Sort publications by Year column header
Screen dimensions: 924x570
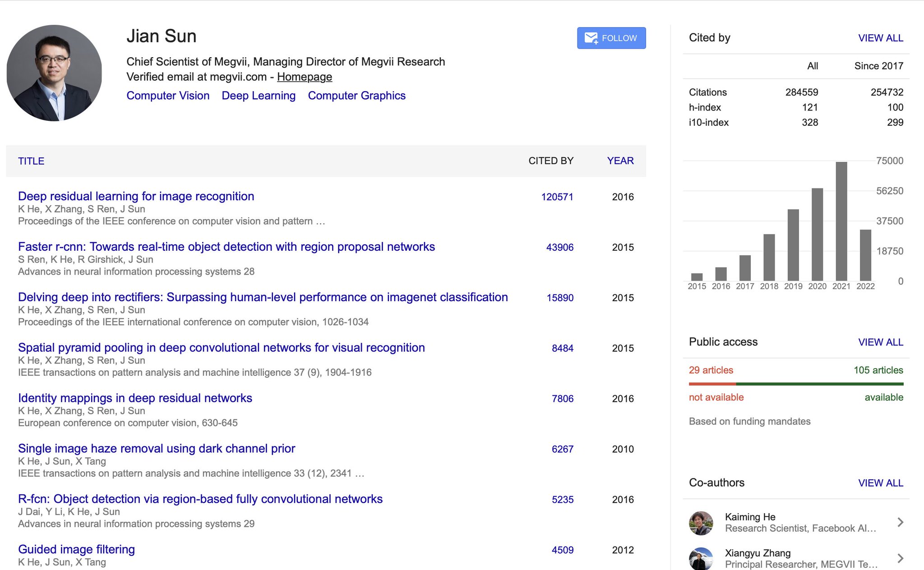pos(620,161)
